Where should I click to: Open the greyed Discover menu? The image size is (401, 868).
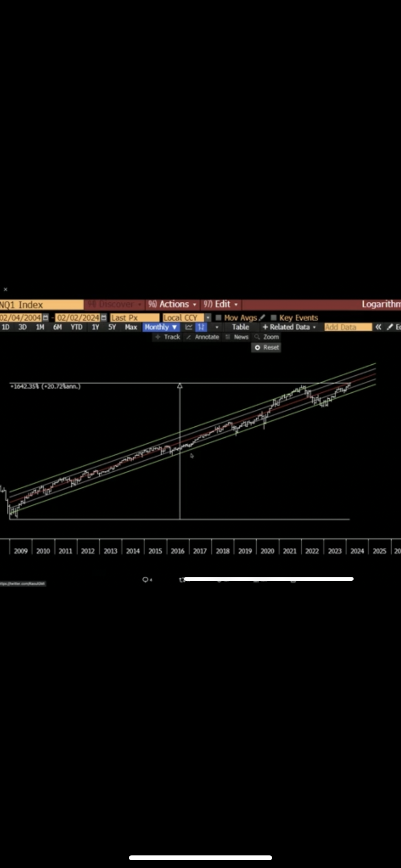pos(114,304)
